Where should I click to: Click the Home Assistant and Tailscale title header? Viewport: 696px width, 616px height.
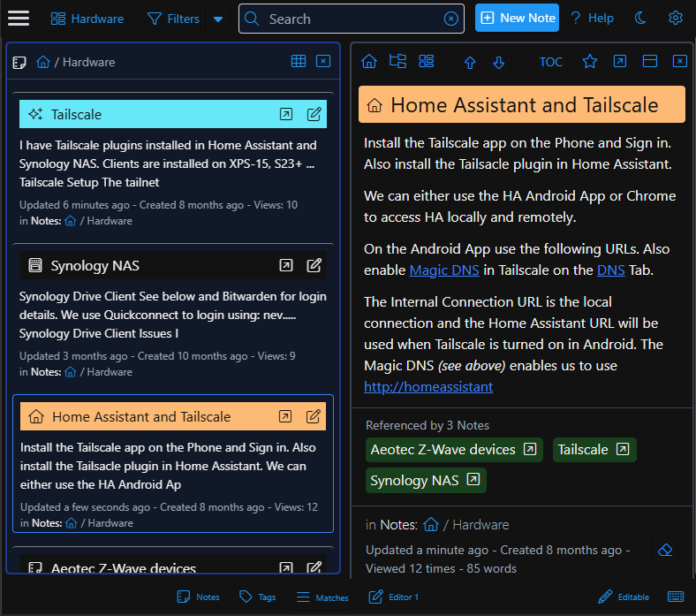pyautogui.click(x=521, y=105)
